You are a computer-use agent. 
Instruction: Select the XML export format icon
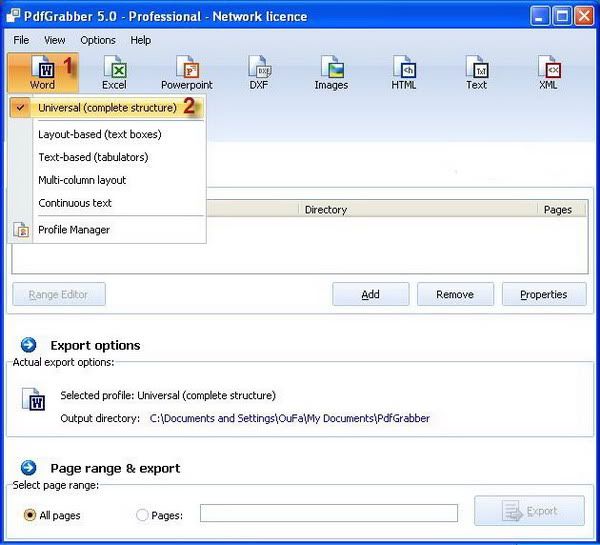[x=548, y=73]
